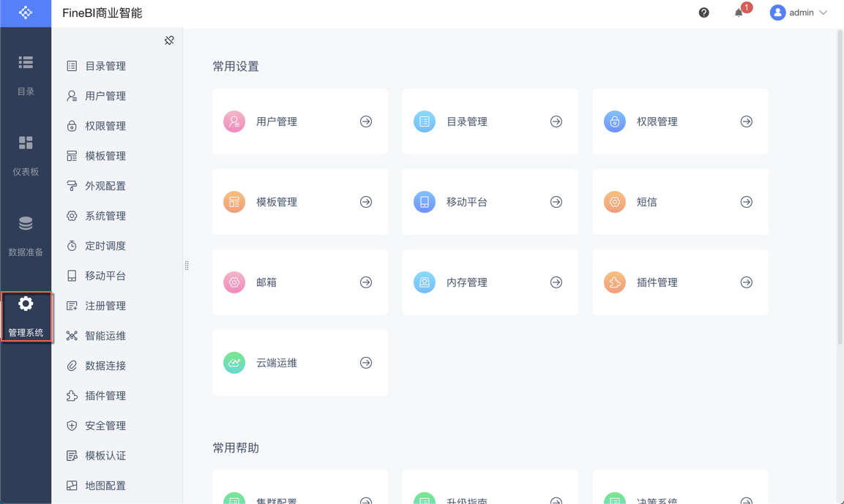
Task: Click the main page vertical scrollbar
Action: (840, 187)
